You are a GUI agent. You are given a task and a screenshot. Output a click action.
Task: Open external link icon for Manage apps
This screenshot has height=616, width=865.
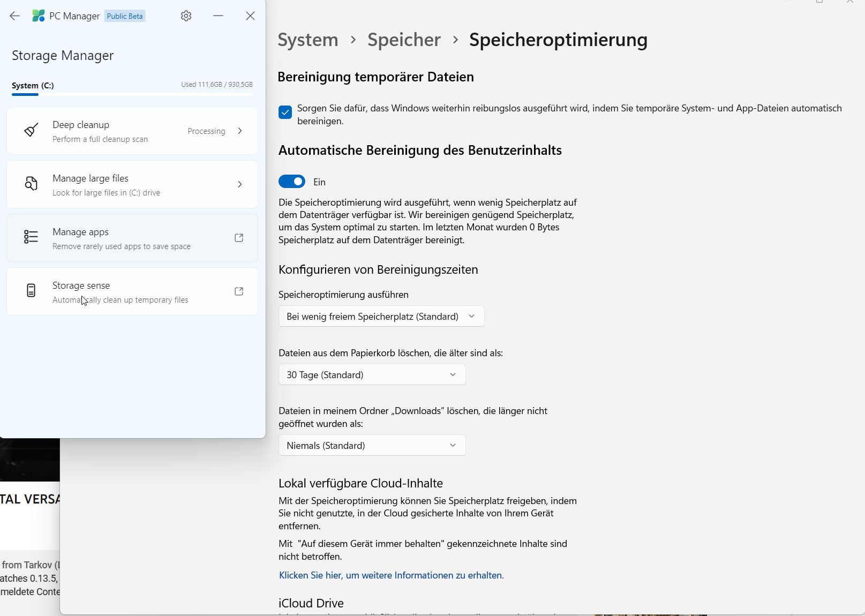tap(239, 237)
